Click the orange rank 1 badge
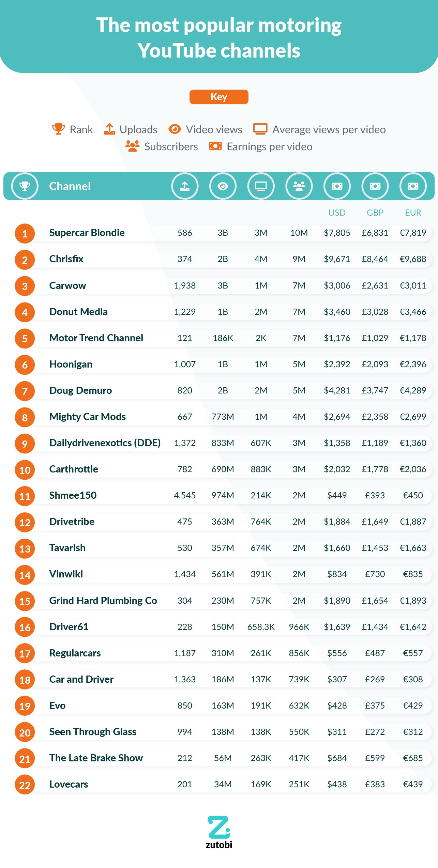The height and width of the screenshot is (868, 438). tap(25, 234)
